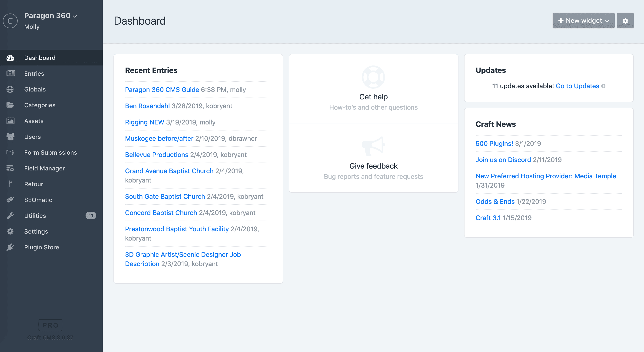Expand the Paragon 360 site menu
Screen dimensions: 644x352
pyautogui.click(x=50, y=16)
